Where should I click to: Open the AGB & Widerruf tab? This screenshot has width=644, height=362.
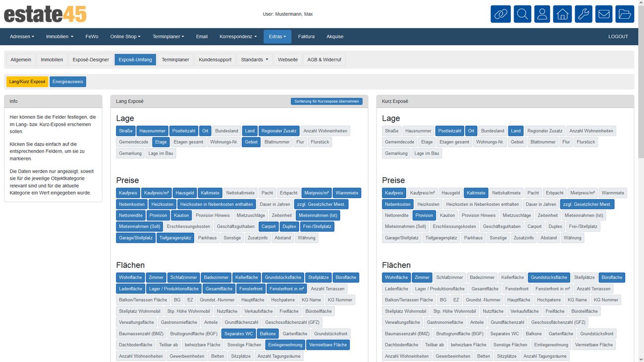(x=324, y=59)
